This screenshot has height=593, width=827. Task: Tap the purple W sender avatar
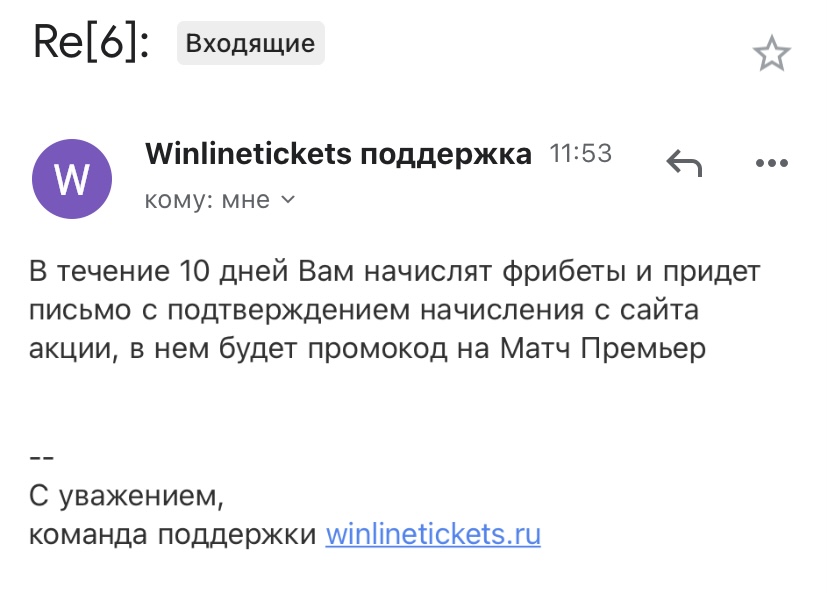coord(72,179)
